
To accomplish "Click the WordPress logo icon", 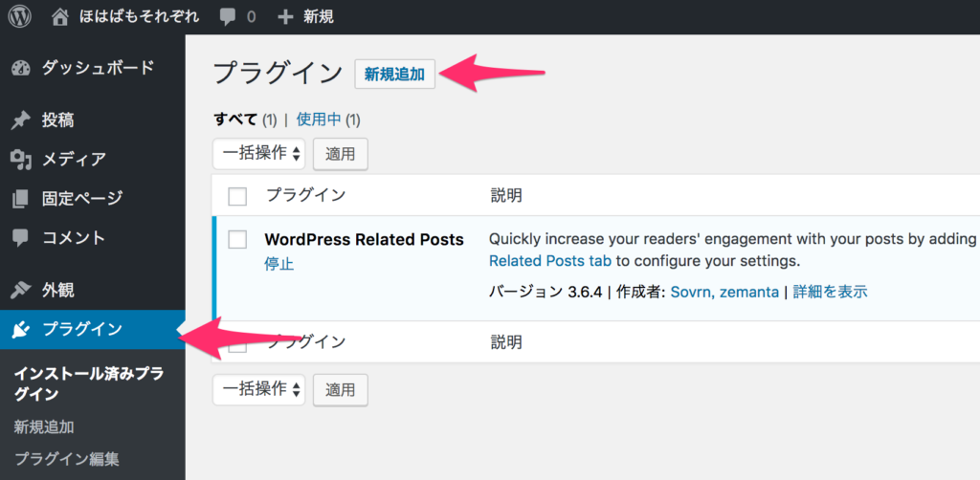I will tap(19, 17).
